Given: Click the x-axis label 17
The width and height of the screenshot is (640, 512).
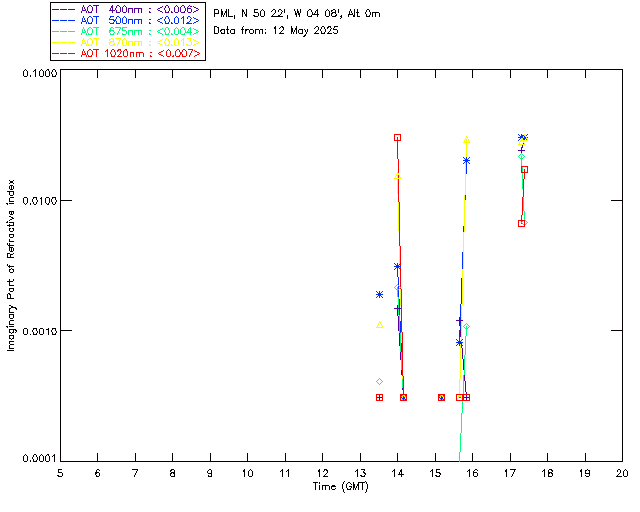Looking at the screenshot, I should (x=510, y=473).
